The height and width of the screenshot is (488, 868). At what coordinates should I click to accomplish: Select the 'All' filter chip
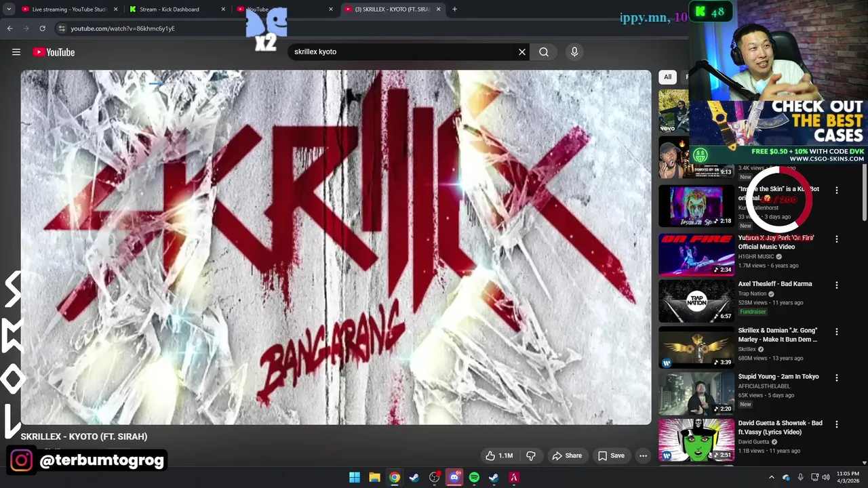pyautogui.click(x=667, y=77)
